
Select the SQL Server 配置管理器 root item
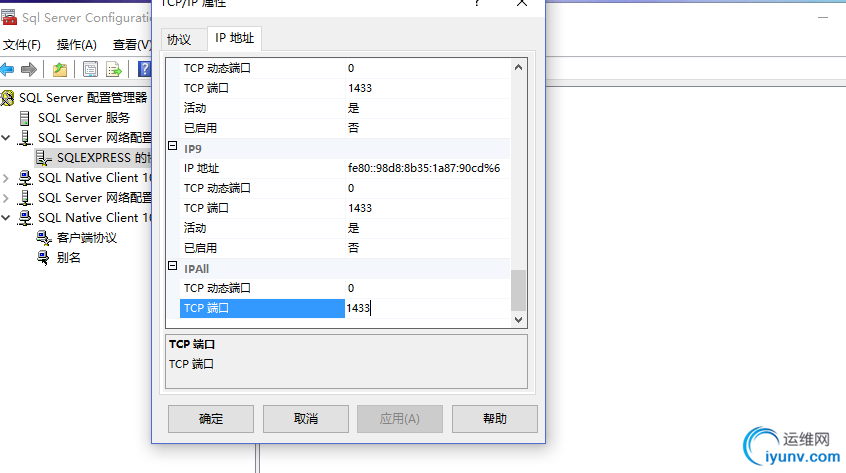point(83,98)
